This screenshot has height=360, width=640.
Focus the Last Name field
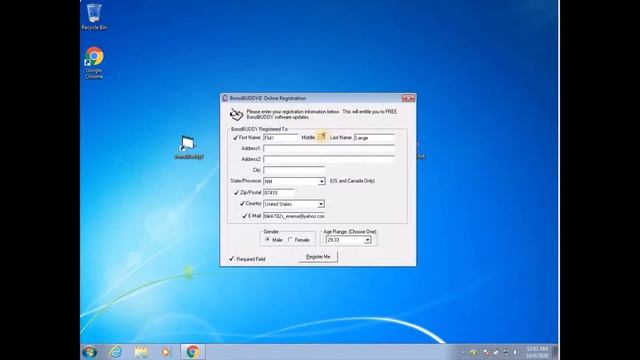pos(375,138)
